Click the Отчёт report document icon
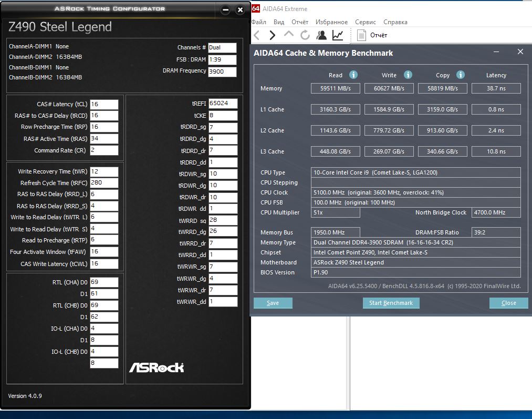This screenshot has width=532, height=419. (x=361, y=35)
